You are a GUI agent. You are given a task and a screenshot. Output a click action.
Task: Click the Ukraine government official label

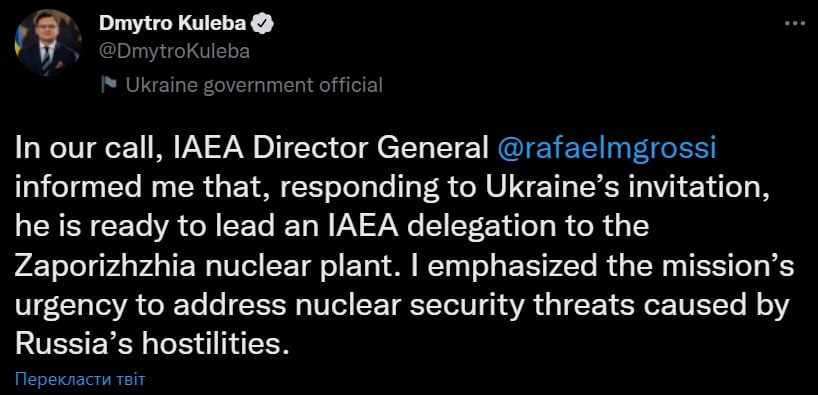coord(255,85)
